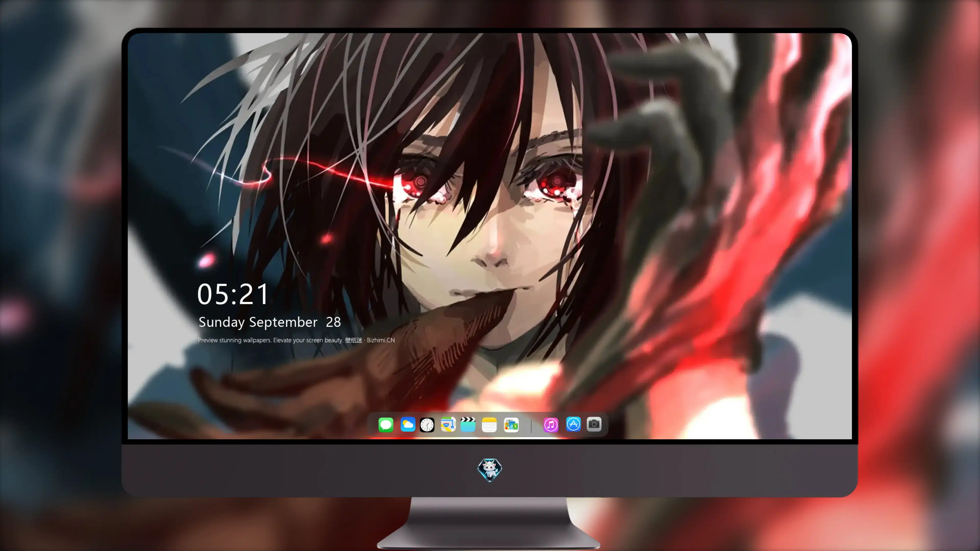Click the dragon mascot logo on monitor chin
980x551 pixels.
click(490, 470)
